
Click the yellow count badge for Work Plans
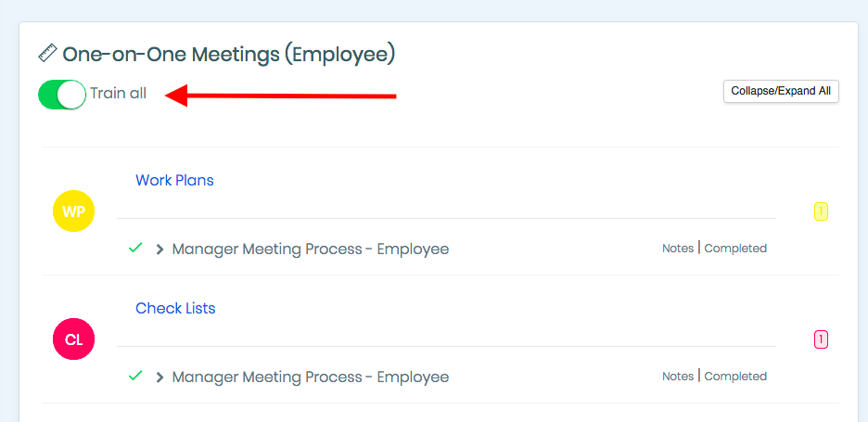click(x=821, y=211)
